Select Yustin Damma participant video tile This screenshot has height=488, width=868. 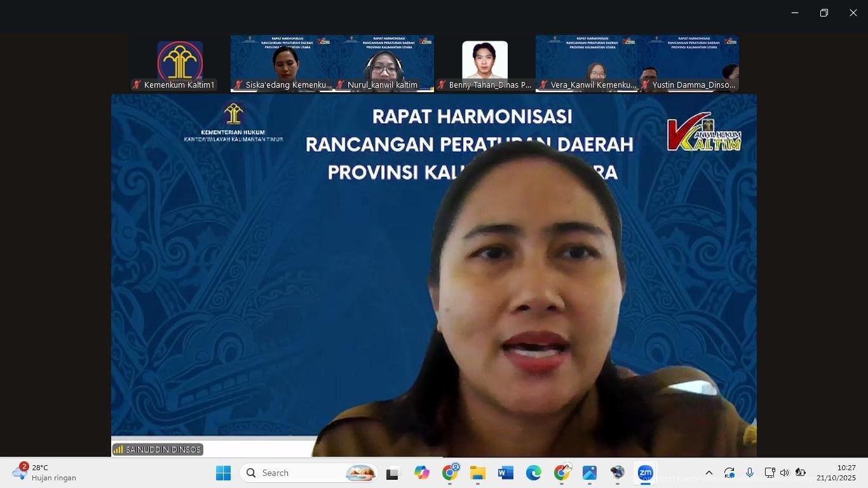coord(688,64)
